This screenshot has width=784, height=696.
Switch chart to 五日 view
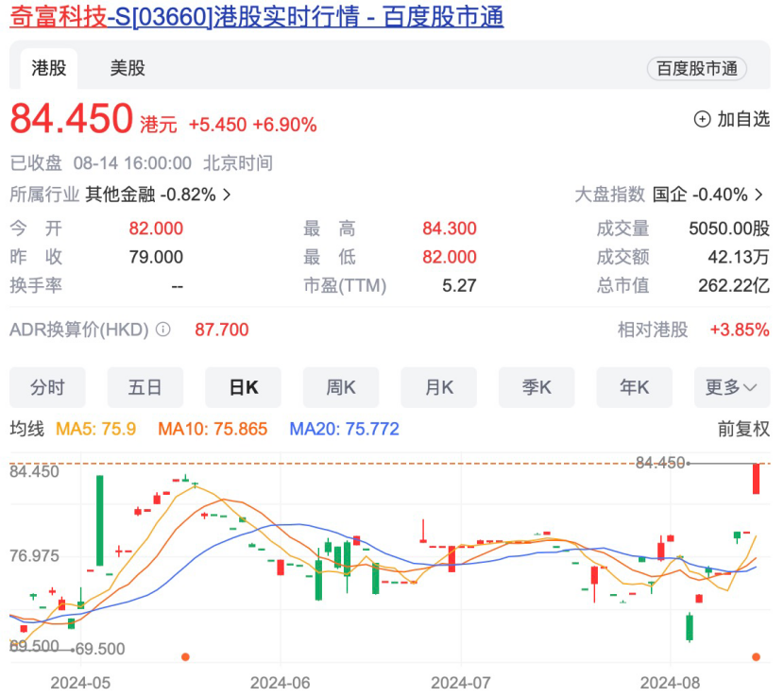[145, 387]
